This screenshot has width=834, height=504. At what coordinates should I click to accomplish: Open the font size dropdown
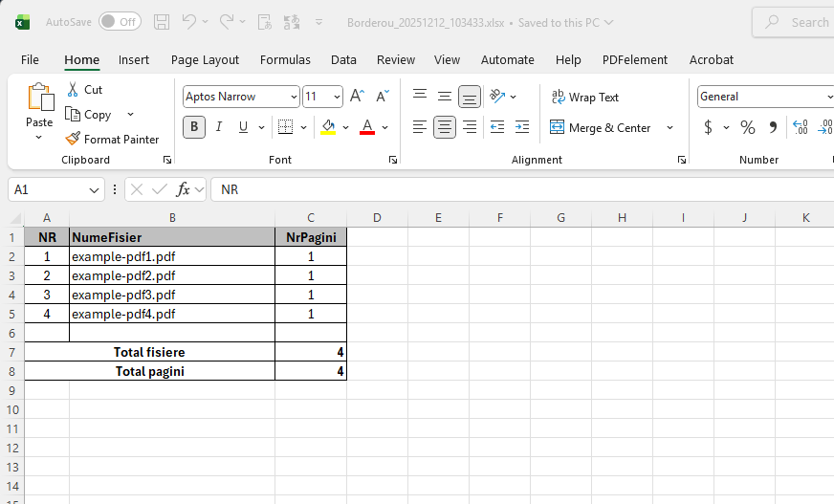tap(337, 97)
